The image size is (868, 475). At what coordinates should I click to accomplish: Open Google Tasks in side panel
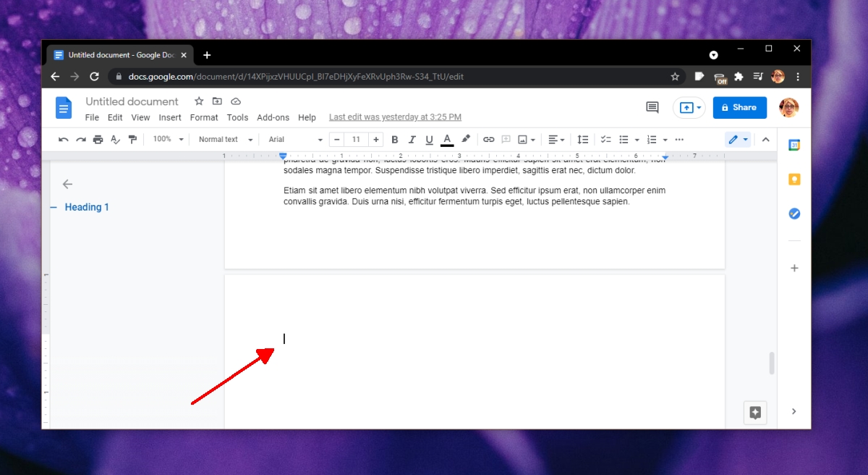794,214
